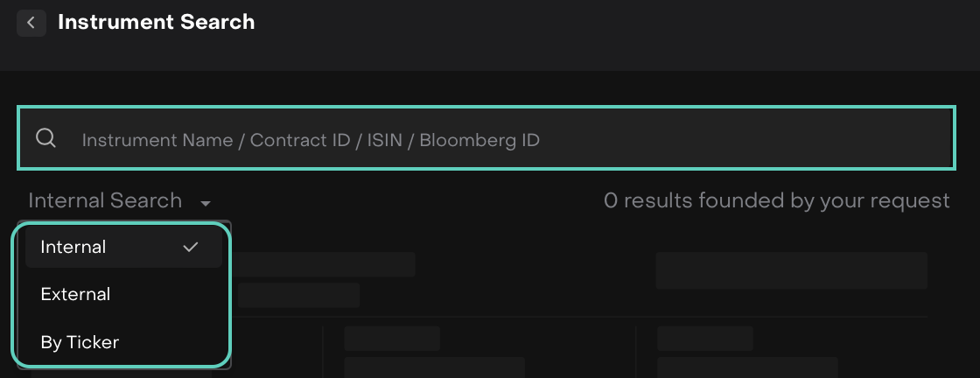
Task: Click the back chevron button
Action: coord(31,23)
